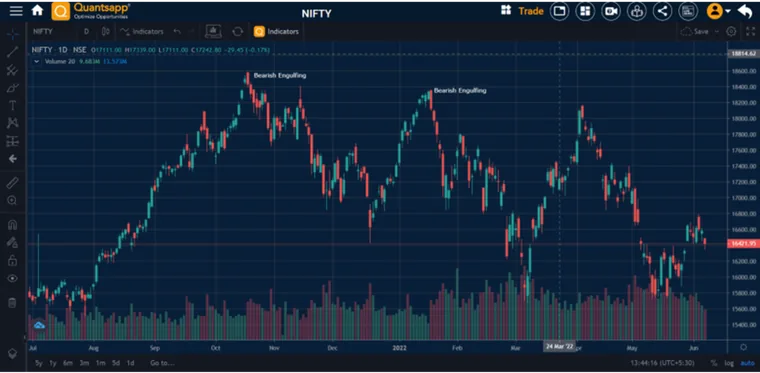Viewport: 760px width, 373px height.
Task: Toggle fullscreen chart mode
Action: coord(750,31)
